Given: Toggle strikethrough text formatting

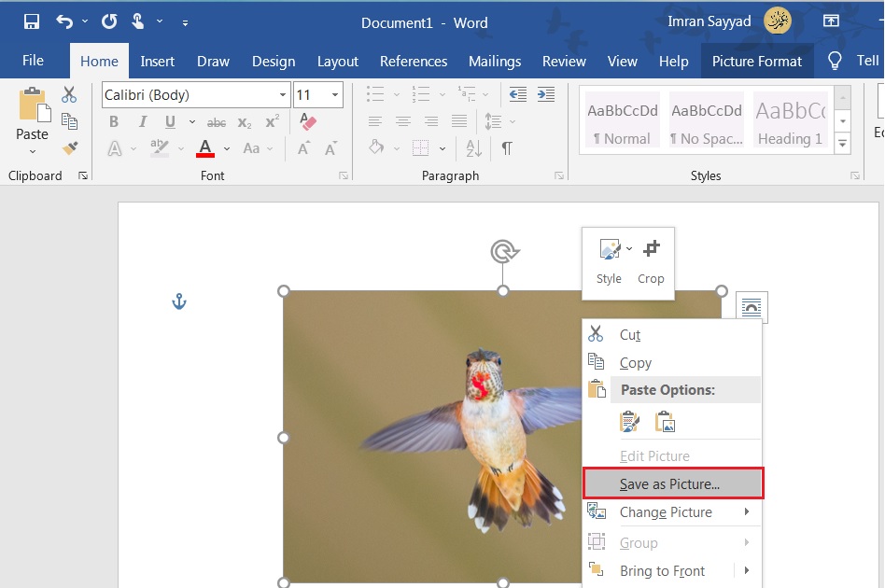Looking at the screenshot, I should point(217,122).
